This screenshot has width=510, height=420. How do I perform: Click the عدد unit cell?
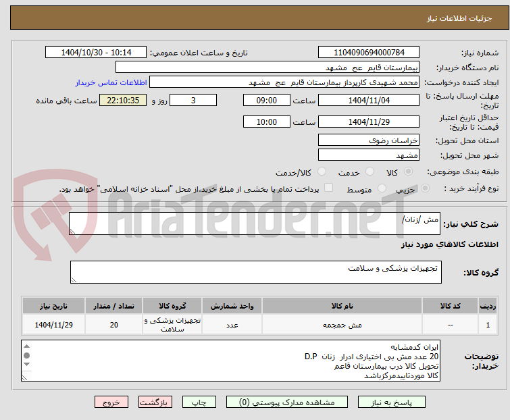point(232,325)
